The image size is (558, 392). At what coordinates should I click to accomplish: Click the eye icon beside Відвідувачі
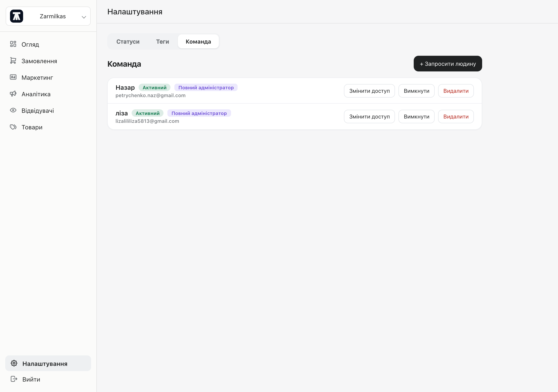tap(13, 110)
